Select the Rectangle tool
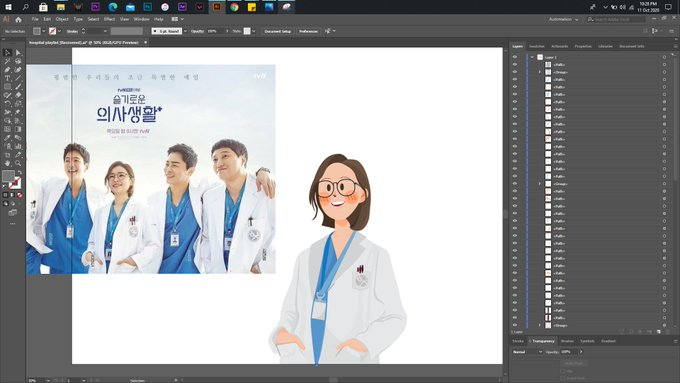This screenshot has width=680, height=383. (7, 86)
